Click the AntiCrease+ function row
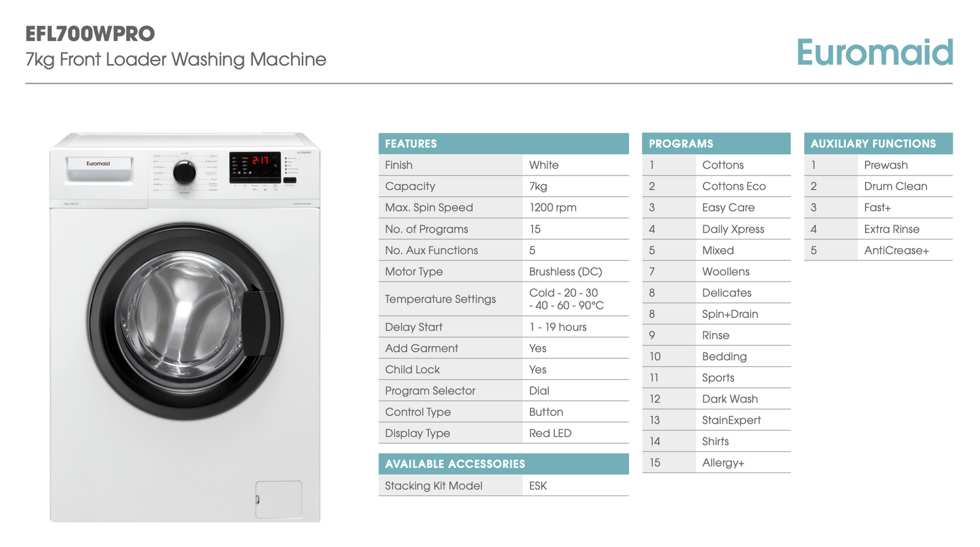Viewport: 980px width, 547px height. [x=878, y=250]
